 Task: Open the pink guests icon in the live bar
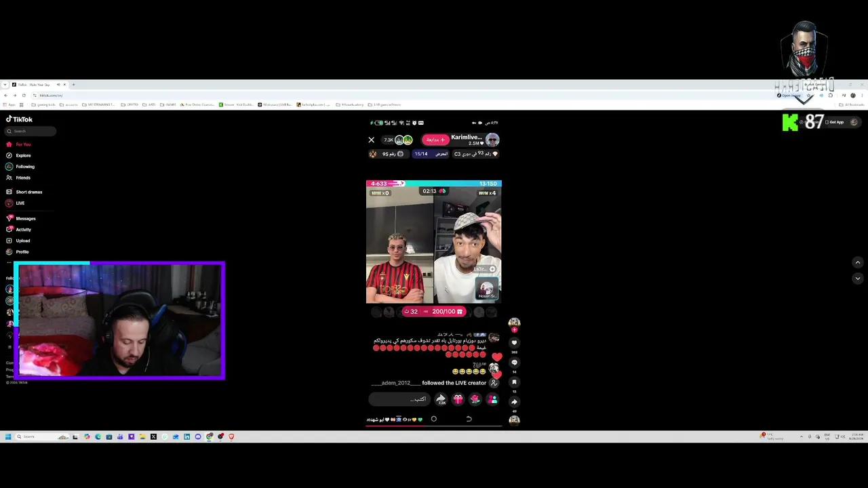click(492, 399)
